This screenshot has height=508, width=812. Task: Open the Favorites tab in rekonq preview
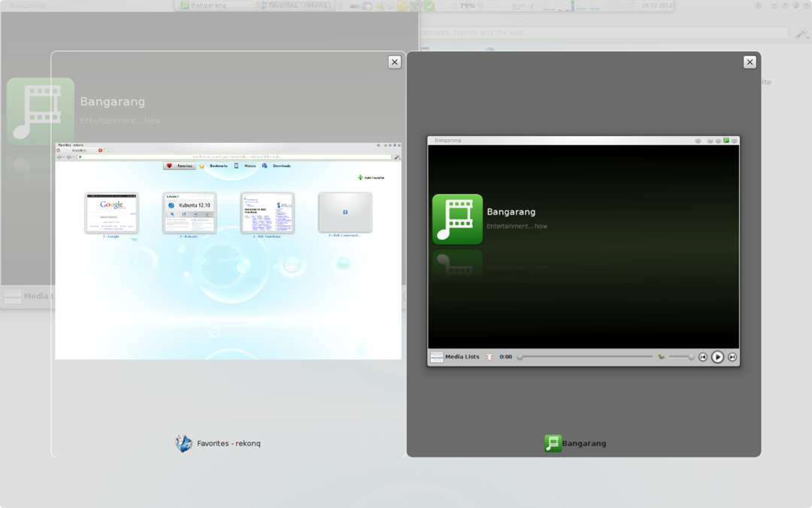pyautogui.click(x=179, y=166)
